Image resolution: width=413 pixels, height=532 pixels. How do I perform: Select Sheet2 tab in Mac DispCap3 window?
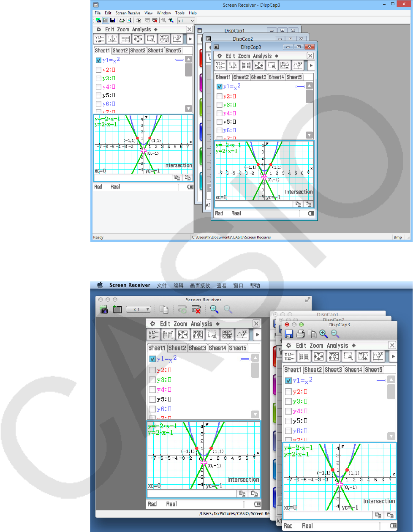pyautogui.click(x=313, y=369)
